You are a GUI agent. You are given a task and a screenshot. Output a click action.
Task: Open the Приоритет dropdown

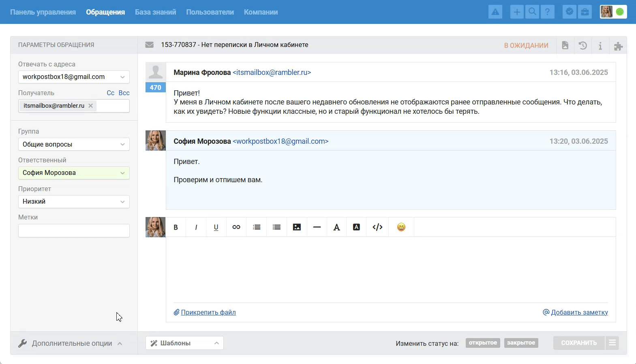pos(74,202)
